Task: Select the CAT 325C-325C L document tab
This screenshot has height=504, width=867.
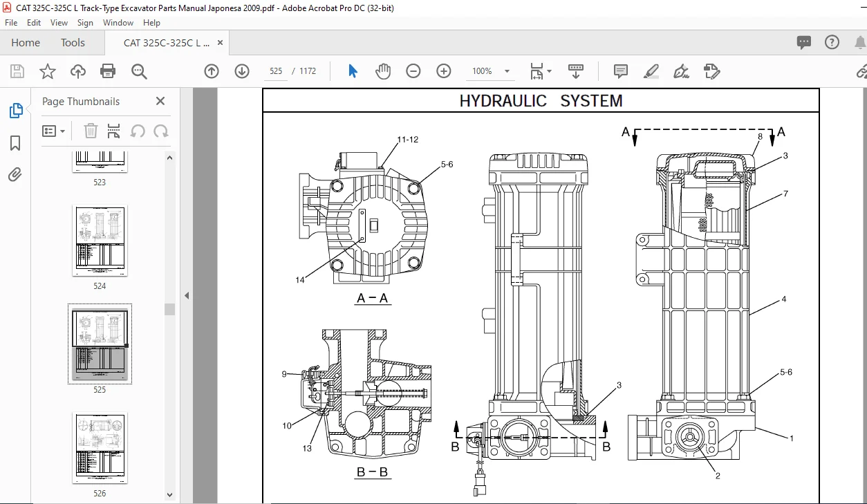Action: (x=166, y=42)
